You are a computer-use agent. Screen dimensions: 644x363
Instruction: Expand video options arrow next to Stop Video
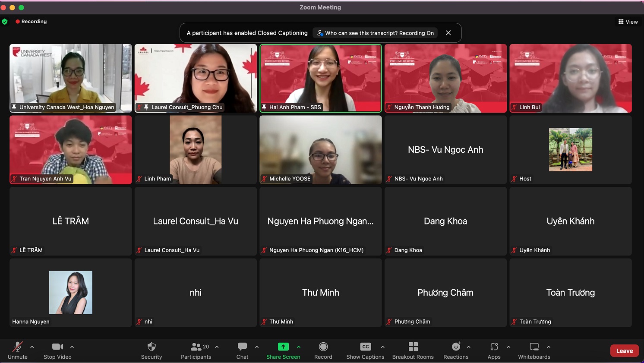tap(72, 347)
